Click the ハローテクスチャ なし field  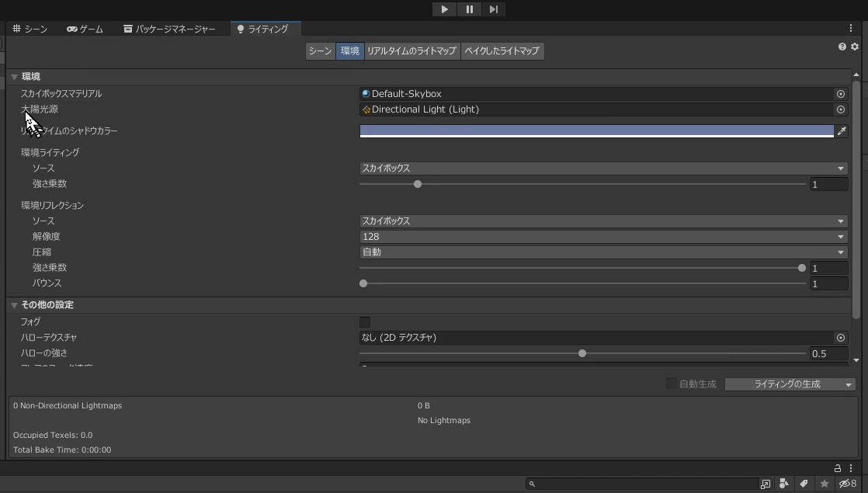[x=597, y=338]
